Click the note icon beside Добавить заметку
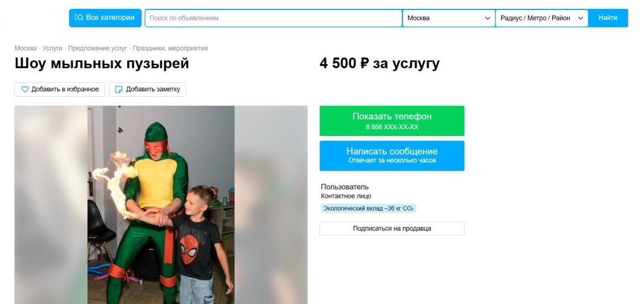This screenshot has height=304, width=644. pyautogui.click(x=119, y=89)
